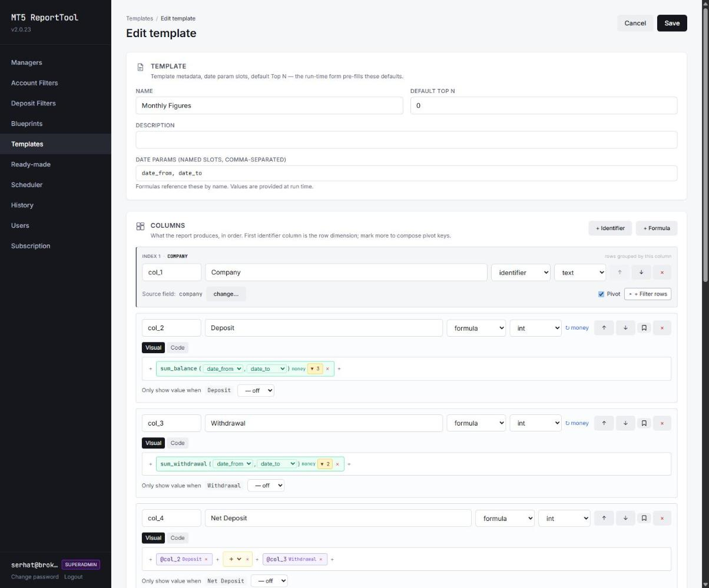Screen dimensions: 709x588
Task: Bookmark the Withdrawal formula column
Action: [x=644, y=423]
